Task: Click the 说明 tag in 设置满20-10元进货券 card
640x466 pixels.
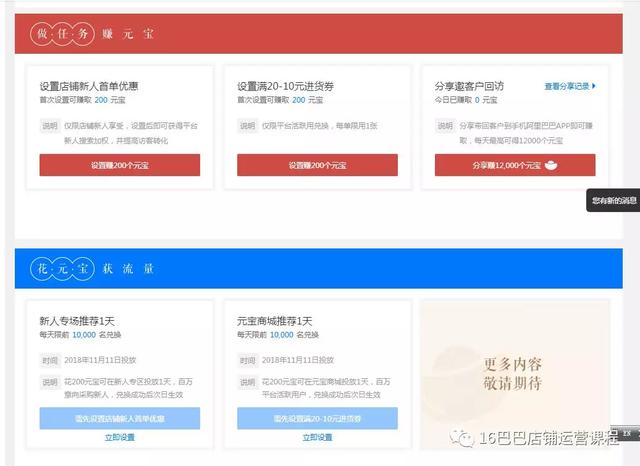Action: (x=247, y=126)
